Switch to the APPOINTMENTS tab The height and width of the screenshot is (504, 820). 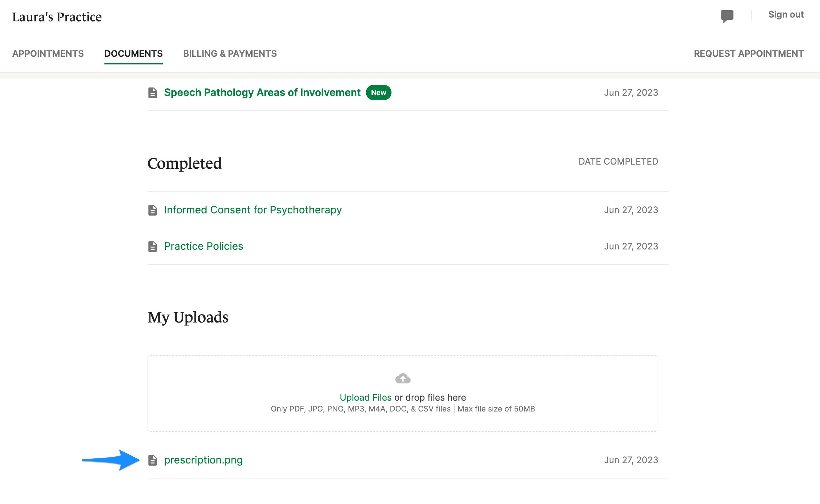click(48, 54)
